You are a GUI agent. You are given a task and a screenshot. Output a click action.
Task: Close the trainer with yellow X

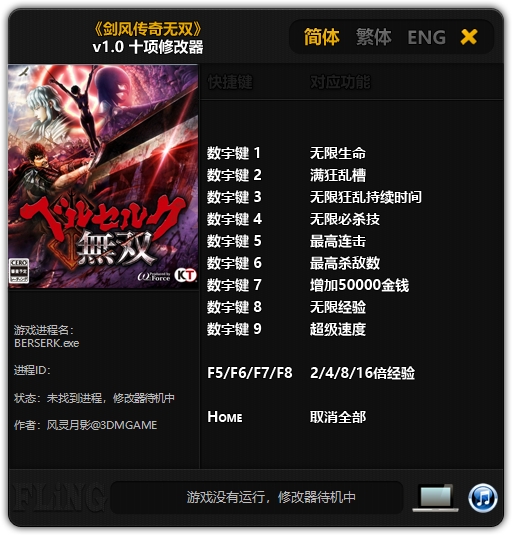[x=469, y=37]
